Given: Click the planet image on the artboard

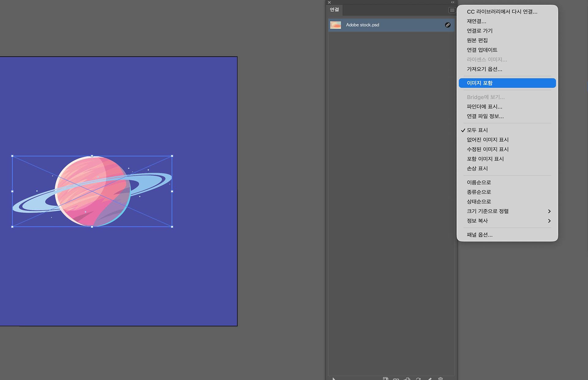Looking at the screenshot, I should [92, 191].
